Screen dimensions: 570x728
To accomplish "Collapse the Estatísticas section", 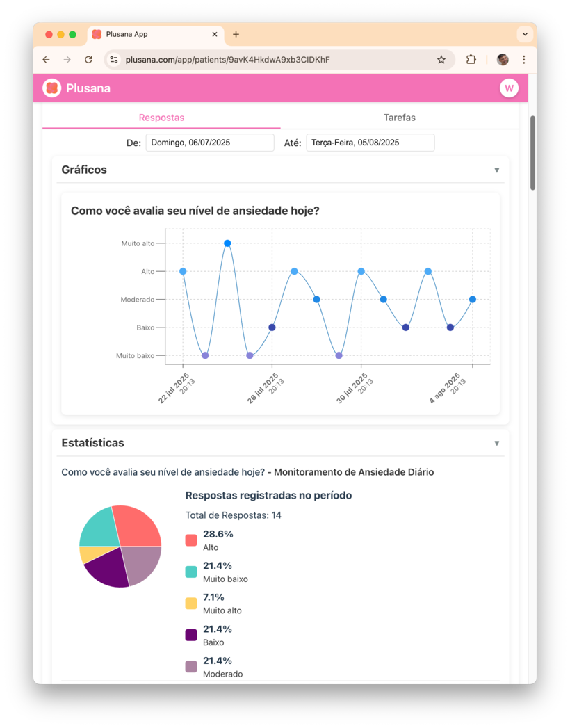I will tap(496, 444).
